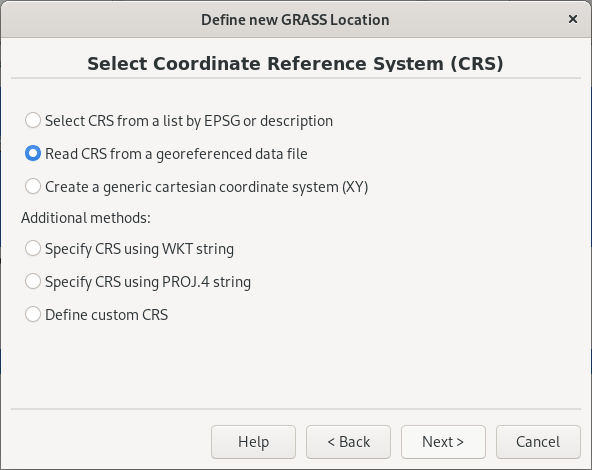Go back with the < Back button

(x=348, y=442)
